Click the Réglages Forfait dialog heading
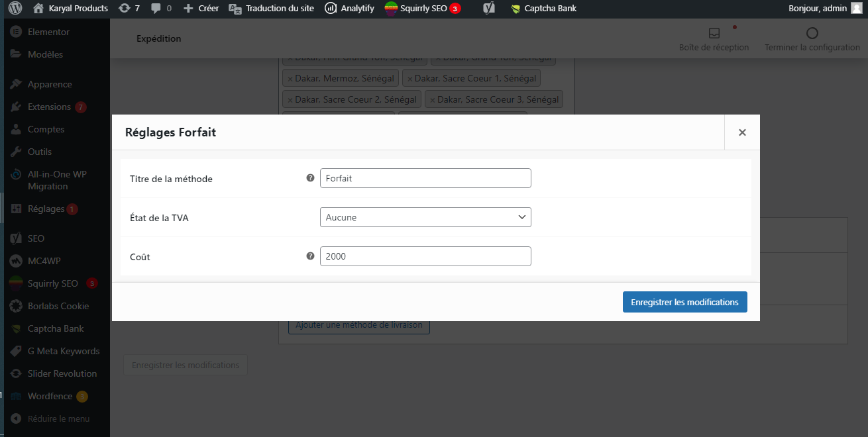The height and width of the screenshot is (437, 868). (171, 132)
